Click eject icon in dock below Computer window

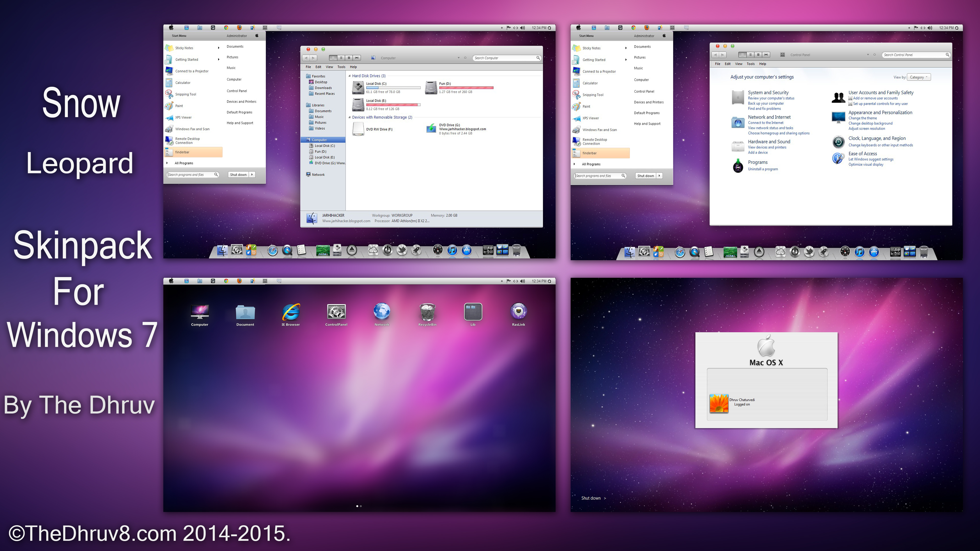[x=352, y=250]
